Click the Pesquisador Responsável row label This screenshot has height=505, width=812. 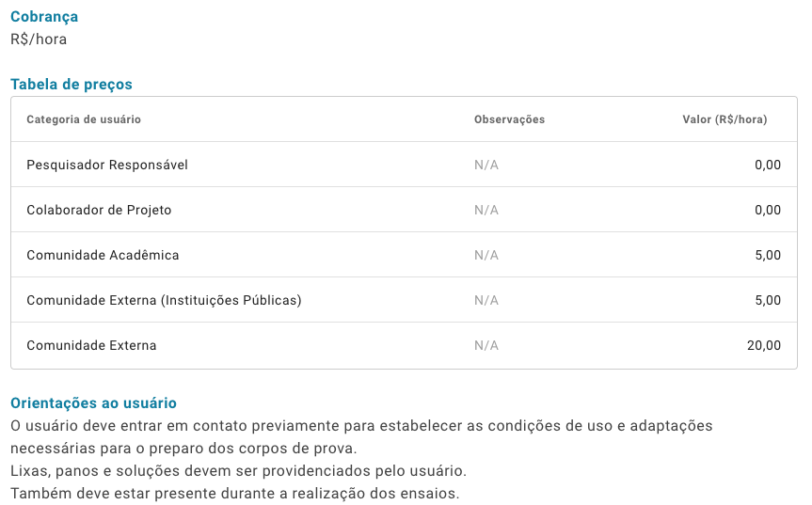(x=107, y=166)
